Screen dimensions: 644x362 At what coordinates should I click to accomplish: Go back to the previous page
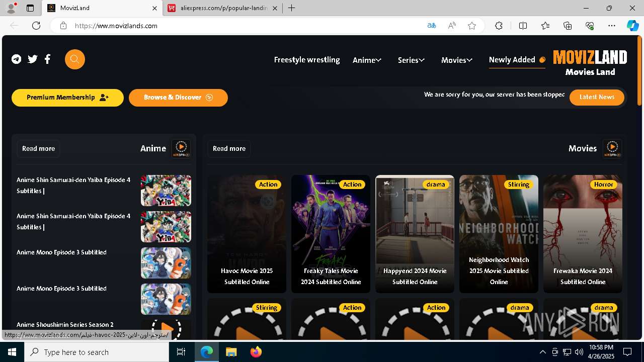point(14,26)
